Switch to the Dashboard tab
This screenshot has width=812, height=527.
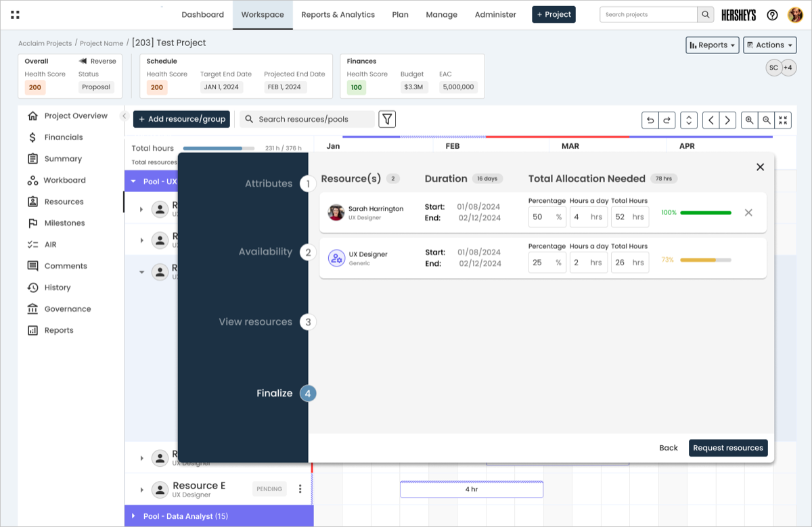click(203, 15)
